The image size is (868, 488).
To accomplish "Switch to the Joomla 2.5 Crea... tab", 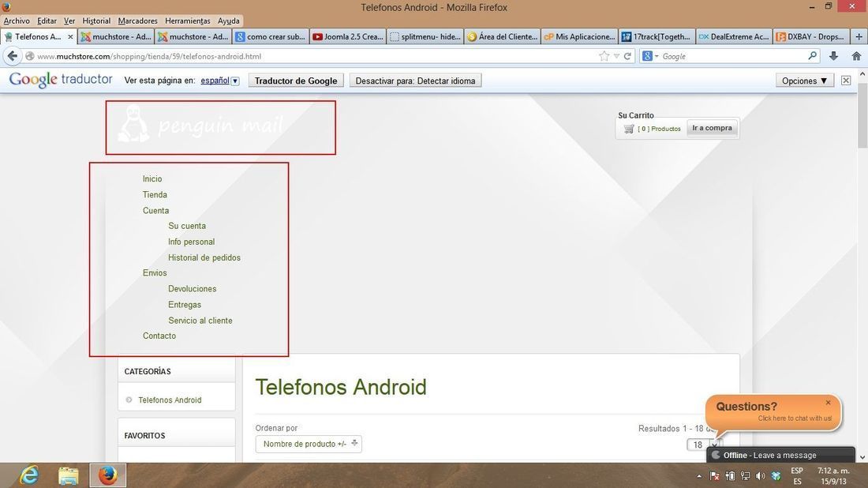I will pyautogui.click(x=348, y=36).
